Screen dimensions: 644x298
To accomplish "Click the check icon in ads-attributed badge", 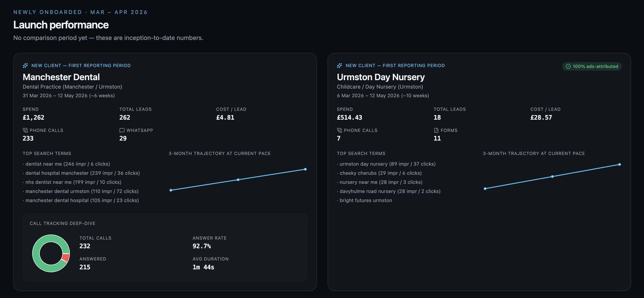I will [x=568, y=66].
